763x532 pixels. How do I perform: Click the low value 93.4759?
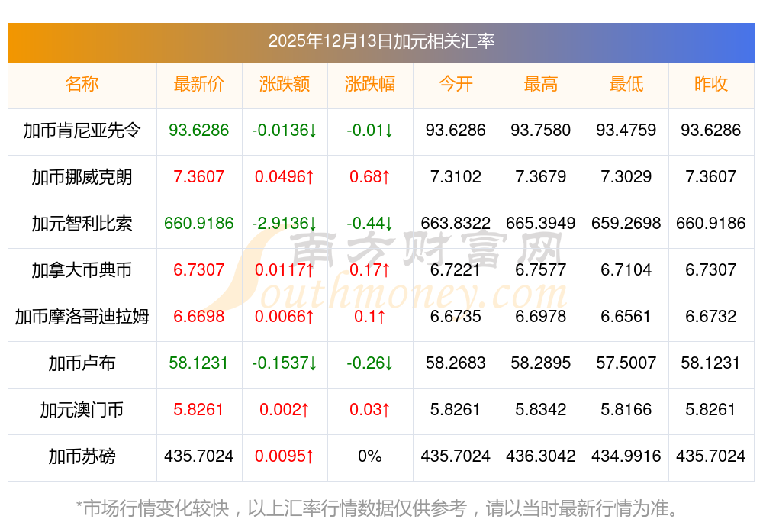coord(626,131)
